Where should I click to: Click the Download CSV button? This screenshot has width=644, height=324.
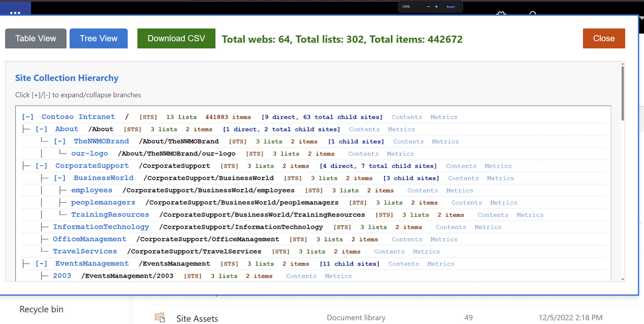click(x=176, y=38)
